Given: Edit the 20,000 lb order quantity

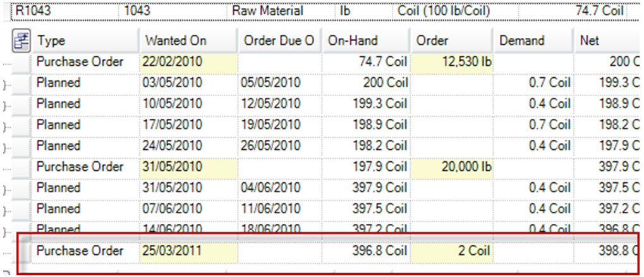Looking at the screenshot, I should [451, 167].
